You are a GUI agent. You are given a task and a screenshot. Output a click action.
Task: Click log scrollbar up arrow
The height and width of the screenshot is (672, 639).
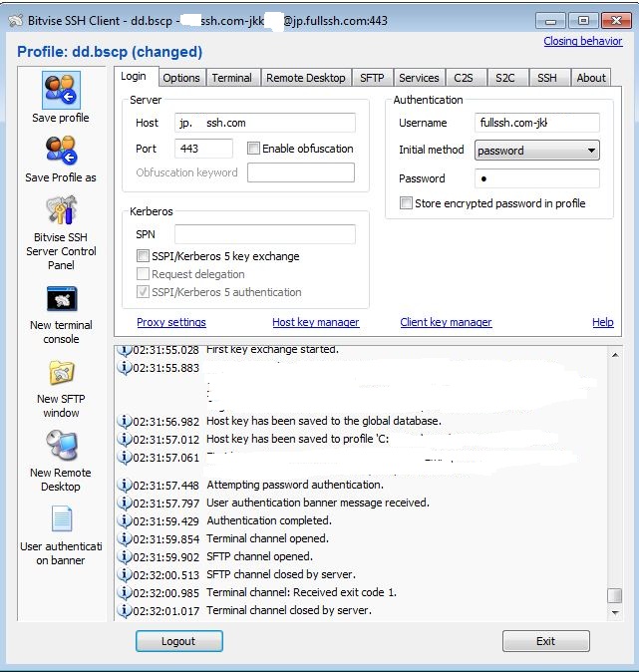click(615, 355)
